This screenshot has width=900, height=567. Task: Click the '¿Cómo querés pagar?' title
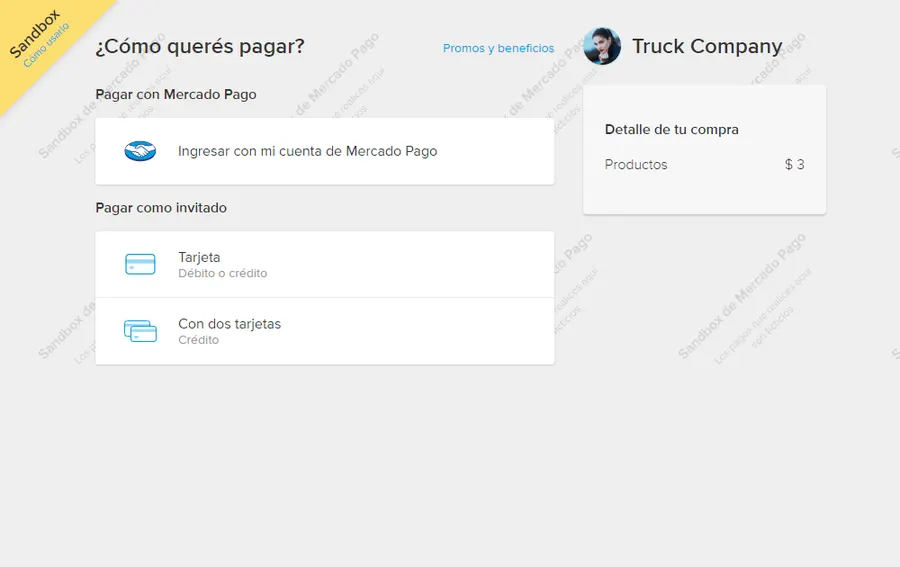click(x=200, y=46)
